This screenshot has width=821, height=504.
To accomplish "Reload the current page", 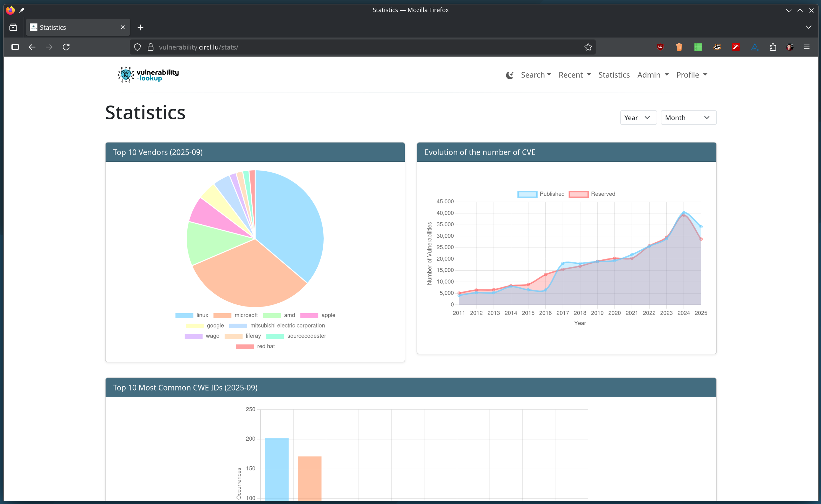I will 66,47.
